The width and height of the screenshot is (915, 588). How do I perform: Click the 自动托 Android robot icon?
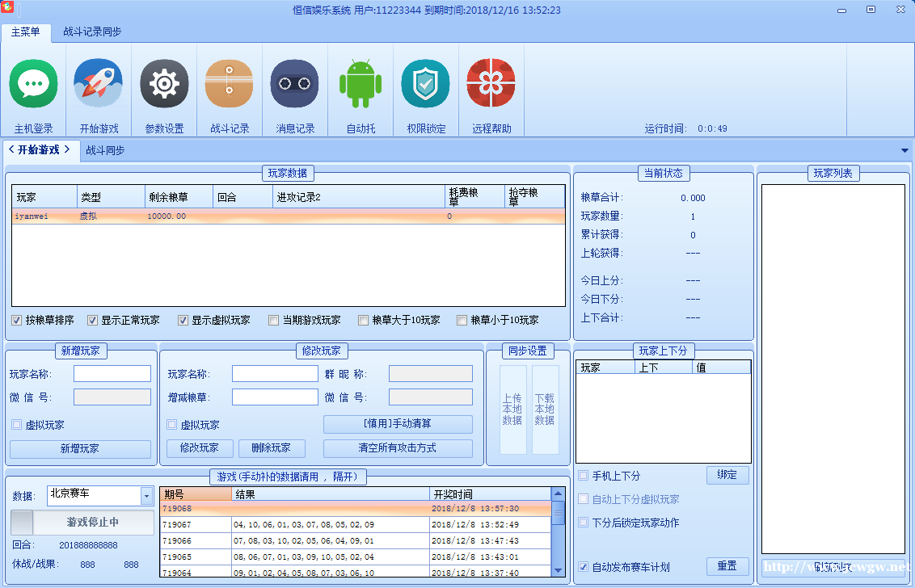(x=361, y=84)
